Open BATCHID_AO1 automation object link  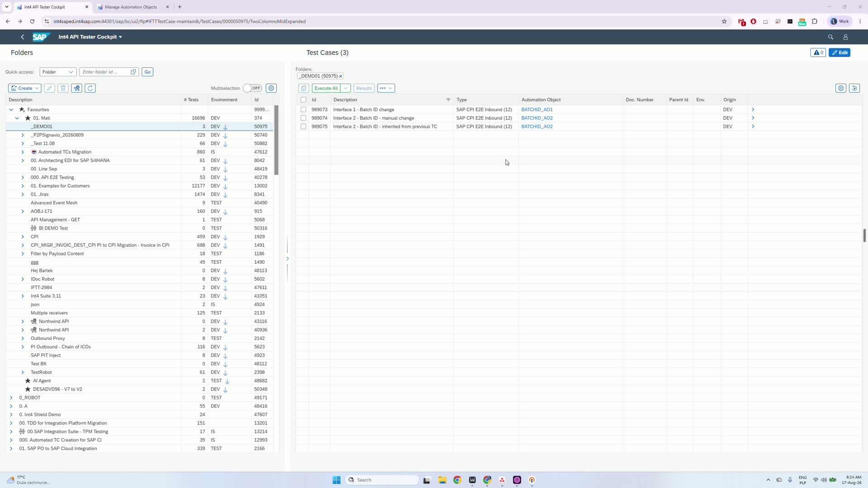(x=537, y=110)
